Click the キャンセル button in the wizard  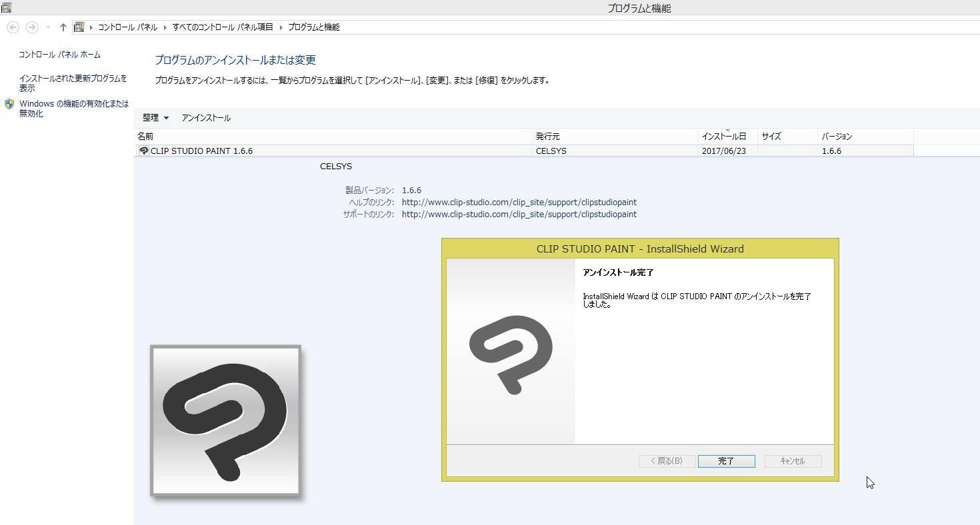793,461
